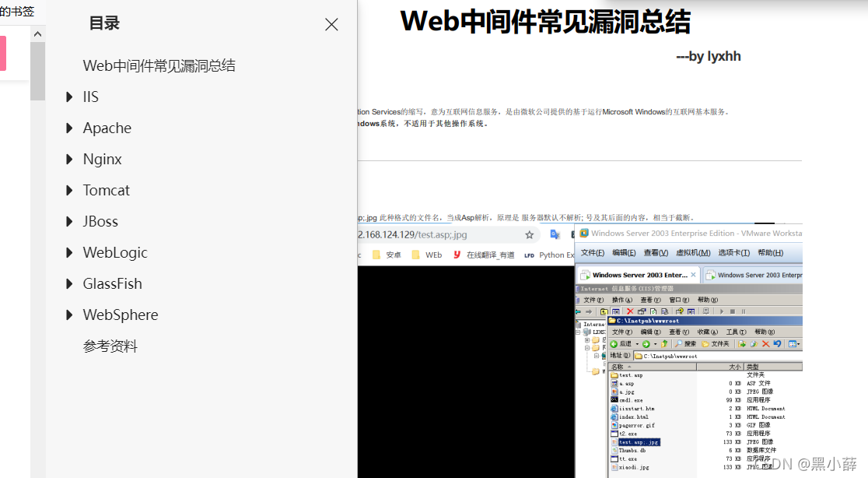The width and height of the screenshot is (868, 478).
Task: Go to the GlassFish chapter label
Action: tap(112, 283)
